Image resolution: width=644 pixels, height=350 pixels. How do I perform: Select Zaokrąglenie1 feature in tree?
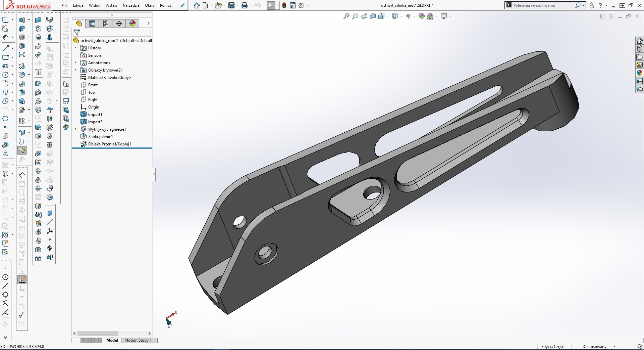[x=100, y=137]
